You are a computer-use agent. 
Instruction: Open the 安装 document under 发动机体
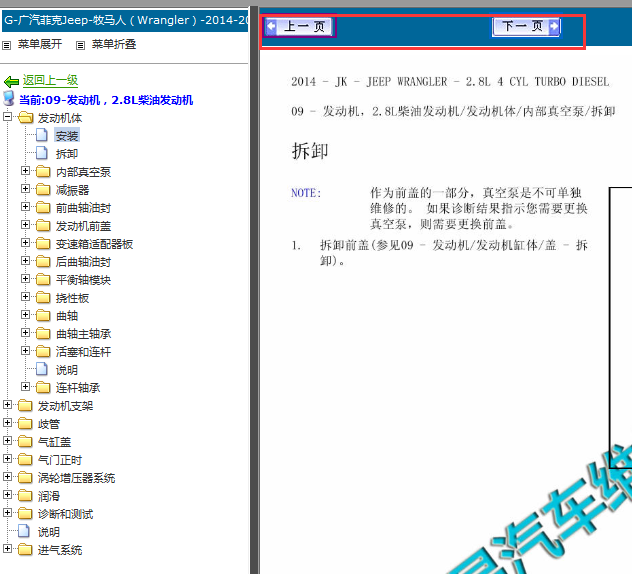67,136
